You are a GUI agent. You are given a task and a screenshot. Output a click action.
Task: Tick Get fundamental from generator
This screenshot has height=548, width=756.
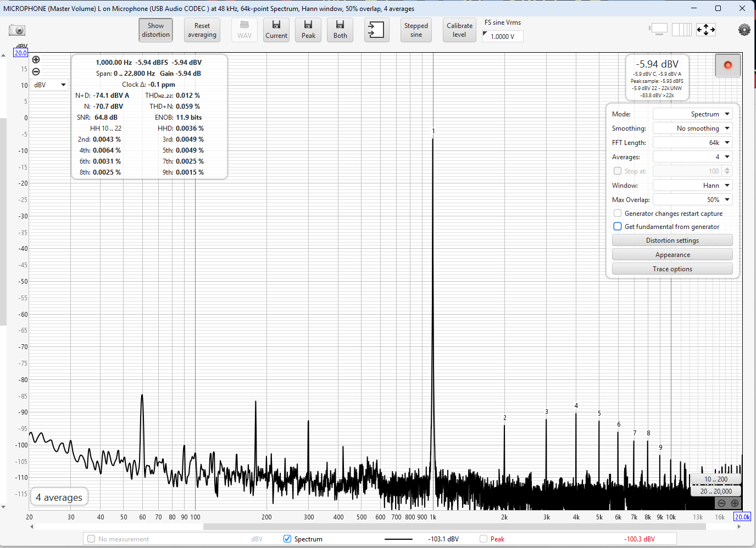[618, 227]
